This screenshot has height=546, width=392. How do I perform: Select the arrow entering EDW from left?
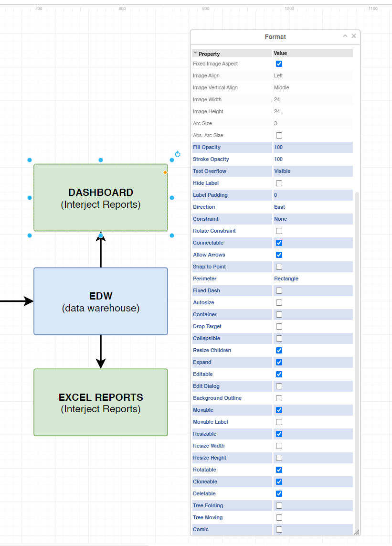click(17, 301)
